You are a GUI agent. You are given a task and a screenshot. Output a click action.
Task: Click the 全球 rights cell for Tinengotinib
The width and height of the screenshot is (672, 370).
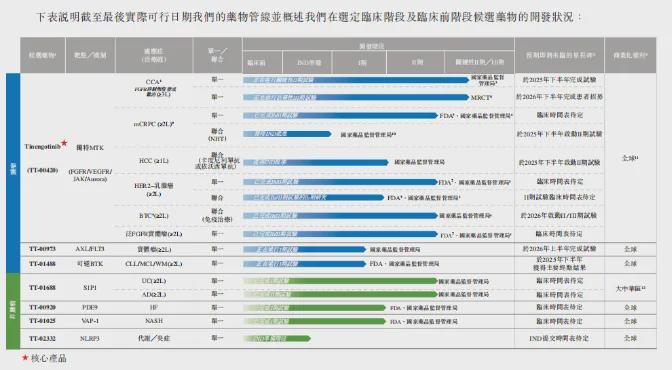tap(630, 158)
